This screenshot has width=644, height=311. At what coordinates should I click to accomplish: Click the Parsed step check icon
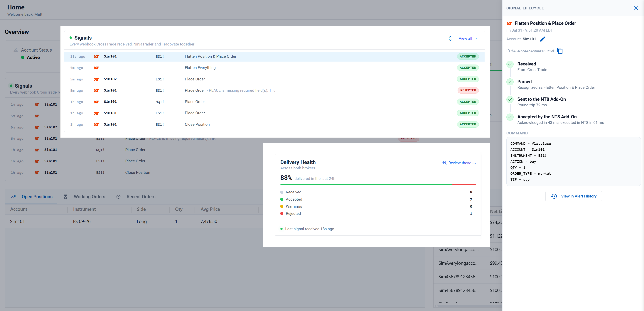pos(510,82)
